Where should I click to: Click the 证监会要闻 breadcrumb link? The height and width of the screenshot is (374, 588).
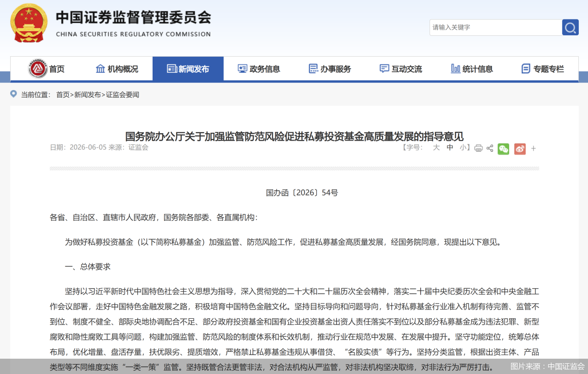pos(122,95)
